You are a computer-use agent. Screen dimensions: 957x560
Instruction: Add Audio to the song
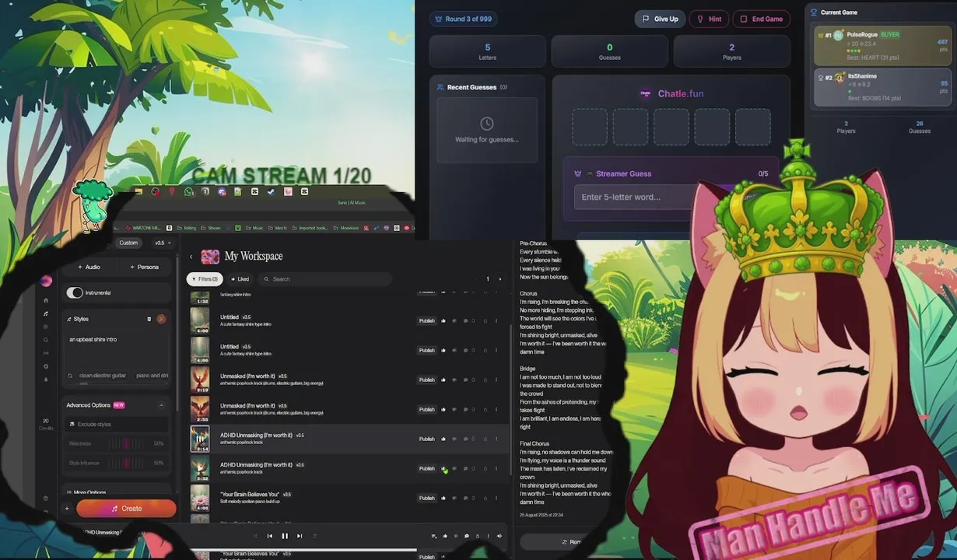pos(89,267)
